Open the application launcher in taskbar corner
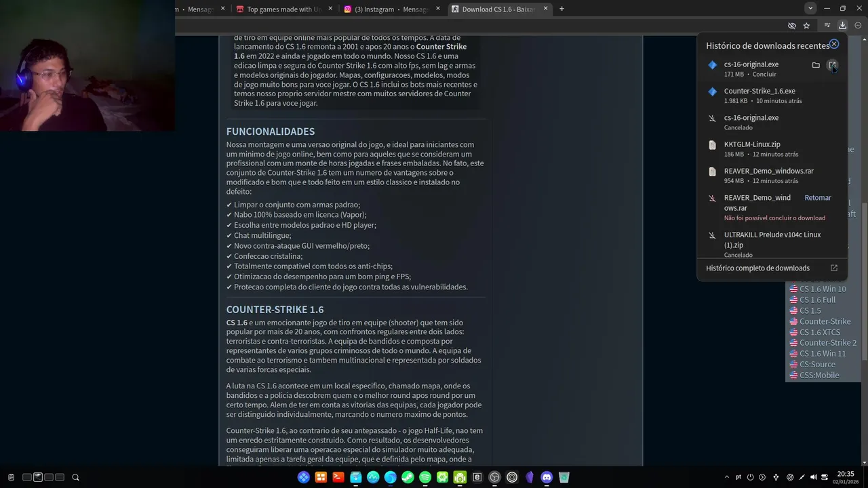This screenshot has width=868, height=488. click(10, 477)
